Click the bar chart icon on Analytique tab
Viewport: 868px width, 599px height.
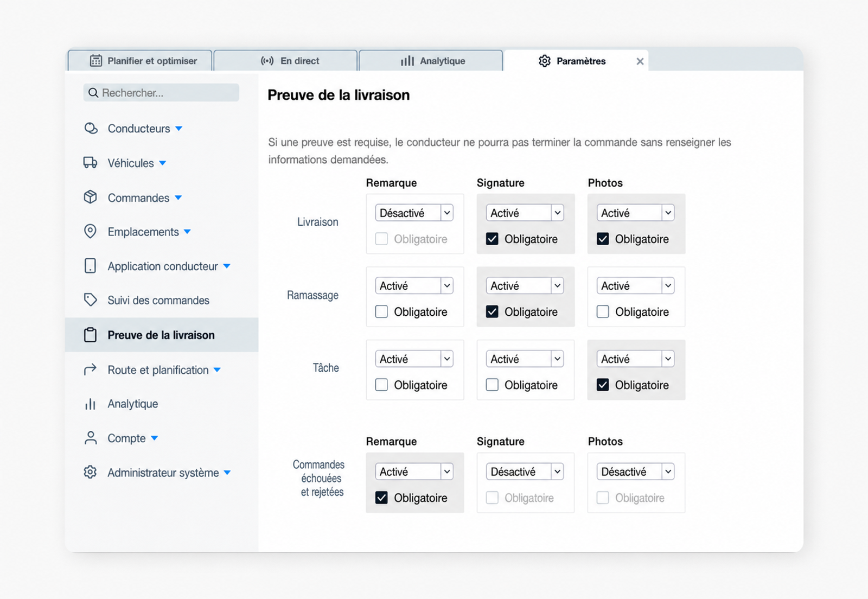coord(407,61)
